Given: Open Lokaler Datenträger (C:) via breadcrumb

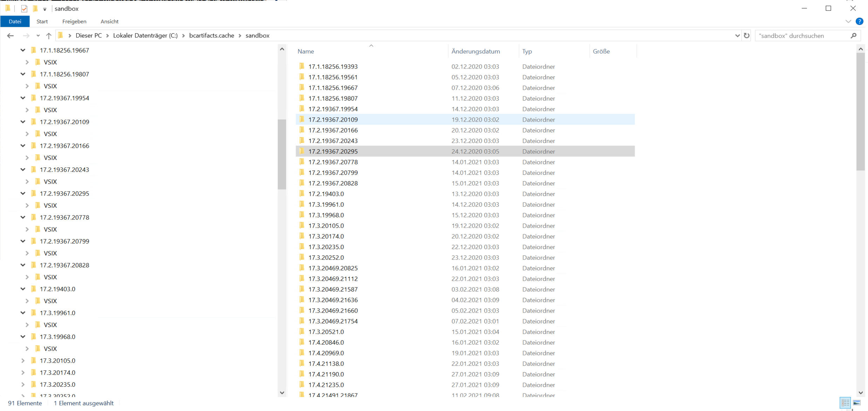Looking at the screenshot, I should (x=145, y=35).
